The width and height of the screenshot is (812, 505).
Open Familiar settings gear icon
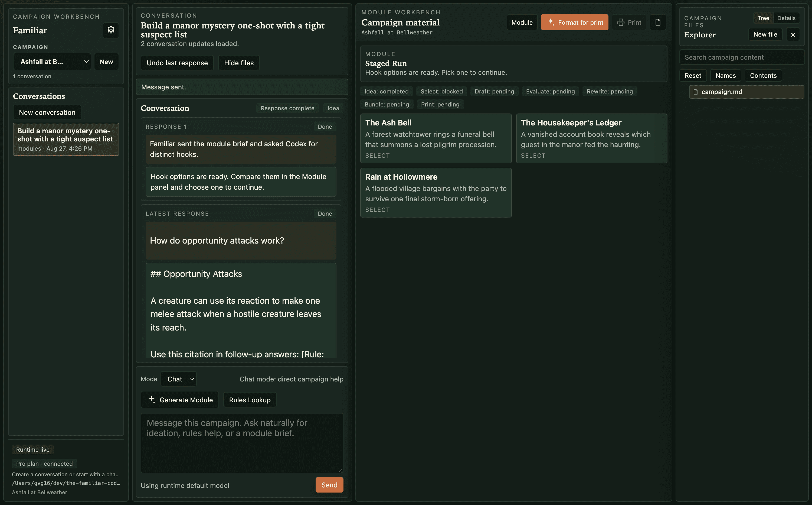(111, 30)
